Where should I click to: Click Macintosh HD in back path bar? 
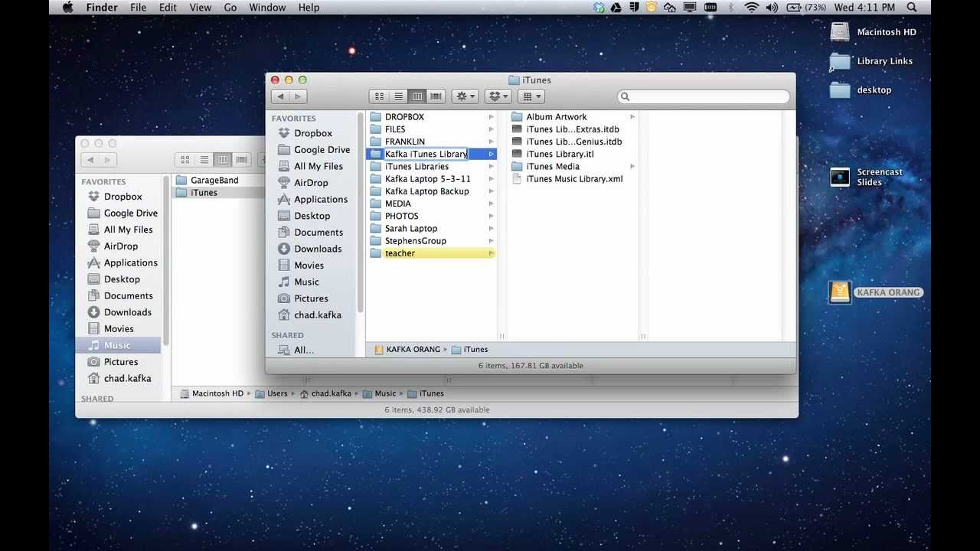pyautogui.click(x=211, y=393)
